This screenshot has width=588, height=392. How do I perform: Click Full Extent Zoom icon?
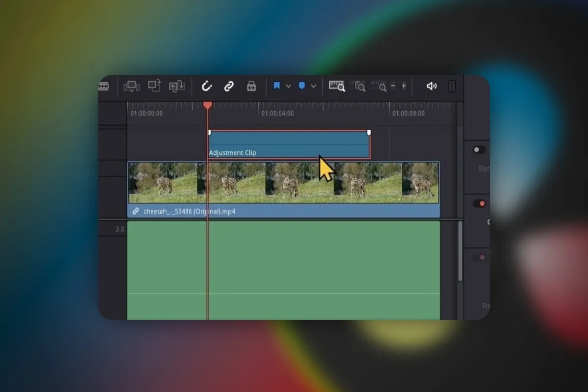[x=337, y=87]
